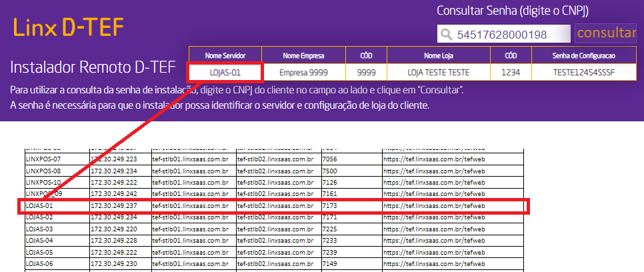Click the Linx D-TEF logo
This screenshot has width=644, height=272.
[x=69, y=28]
